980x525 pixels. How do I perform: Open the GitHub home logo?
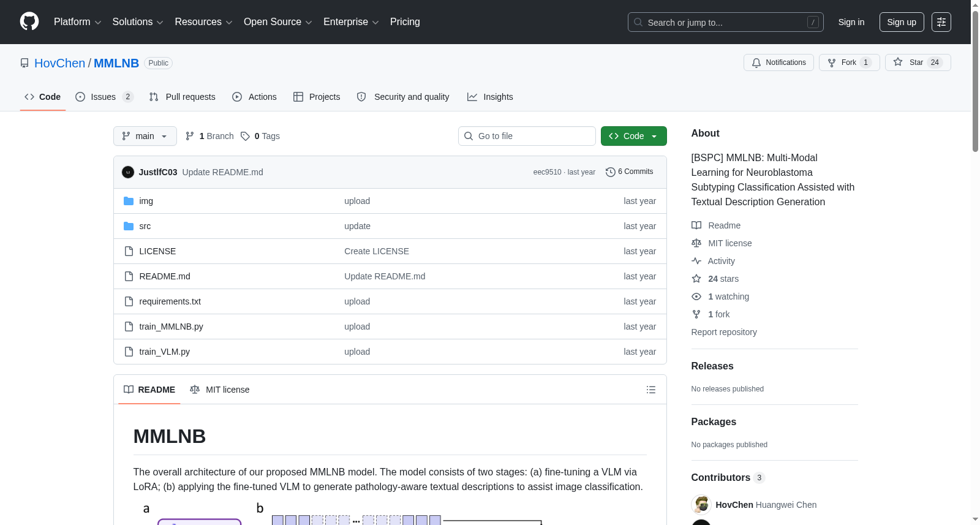click(x=29, y=21)
